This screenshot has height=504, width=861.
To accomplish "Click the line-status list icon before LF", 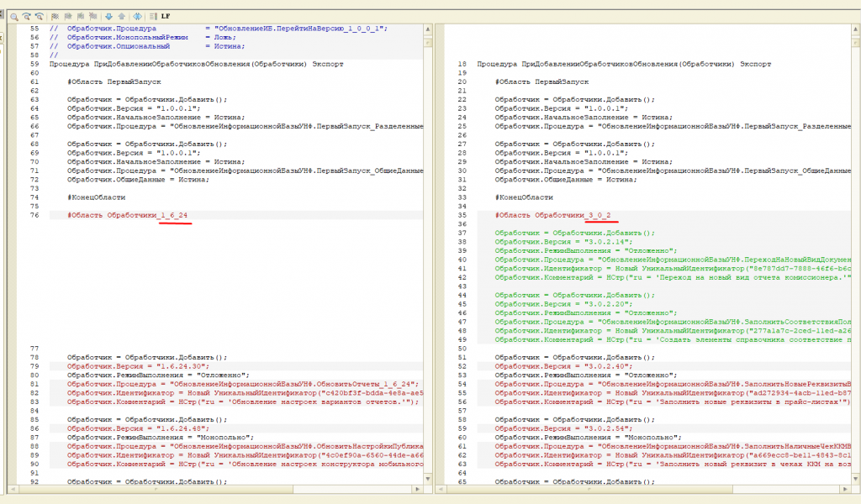I will tap(153, 17).
